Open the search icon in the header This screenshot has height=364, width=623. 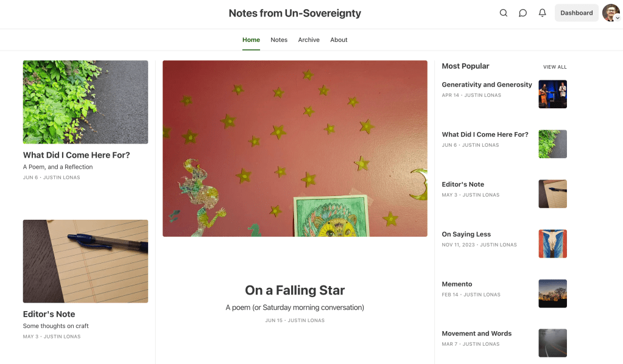[503, 13]
